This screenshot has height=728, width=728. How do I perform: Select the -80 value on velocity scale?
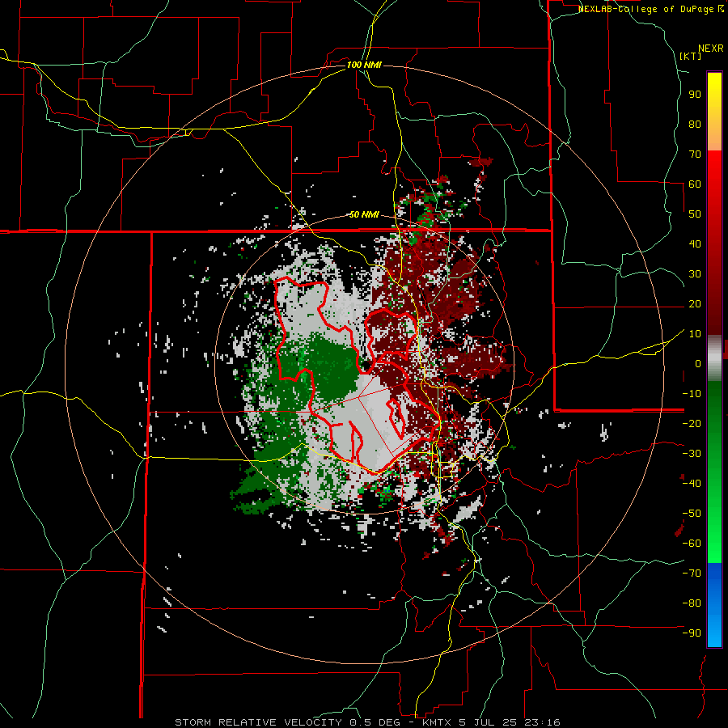point(692,603)
